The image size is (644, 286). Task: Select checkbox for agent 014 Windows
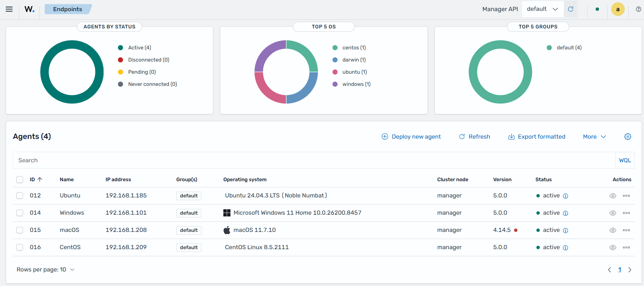click(20, 213)
